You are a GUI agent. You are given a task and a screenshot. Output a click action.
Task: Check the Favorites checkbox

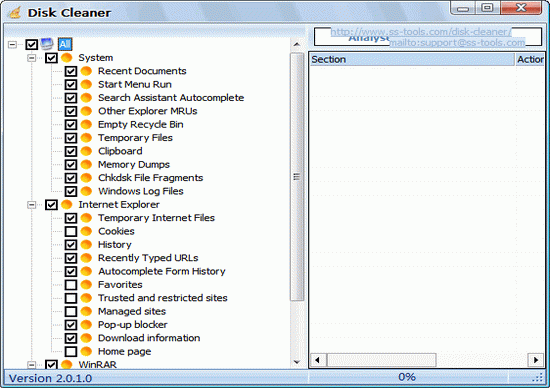point(71,285)
